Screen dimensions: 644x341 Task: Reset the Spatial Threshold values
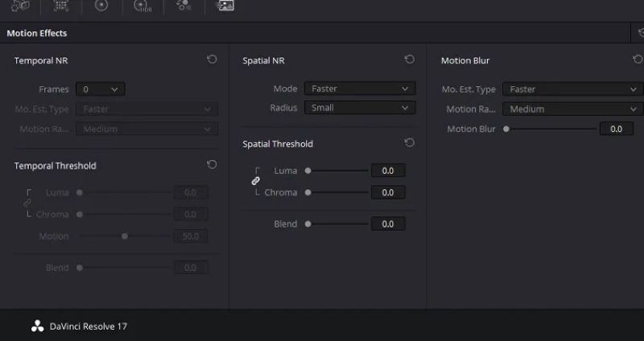pyautogui.click(x=410, y=143)
